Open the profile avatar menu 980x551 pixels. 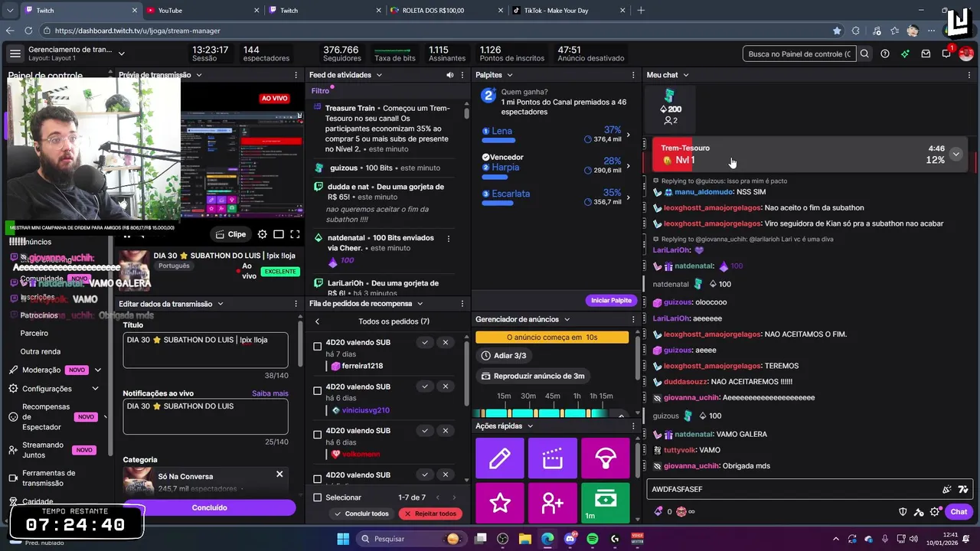click(x=966, y=54)
